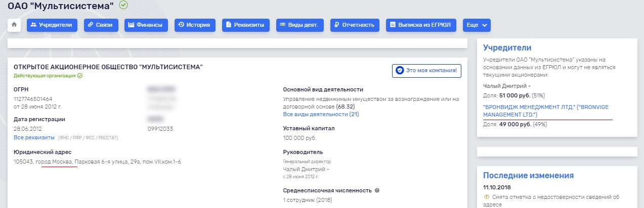Expand the Еще dropdown menu
Screen dimensions: 644x208
click(477, 25)
